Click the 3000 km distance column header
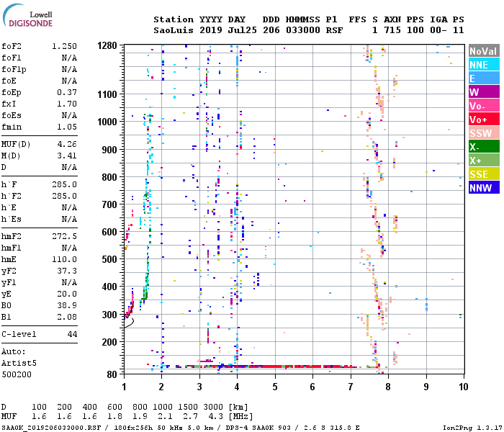Screen dimensions: 504x432 tap(213, 407)
